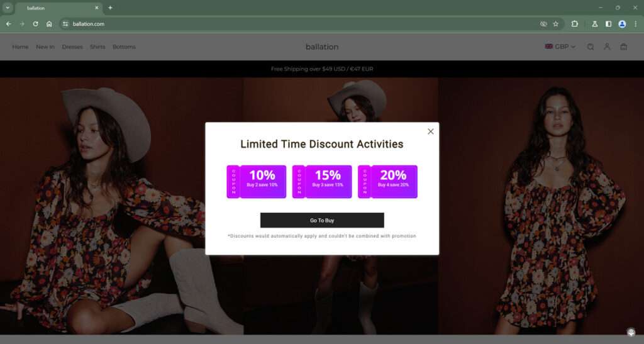Viewport: 644px width, 344px height.
Task: Close the discount popup with the X
Action: (x=430, y=131)
